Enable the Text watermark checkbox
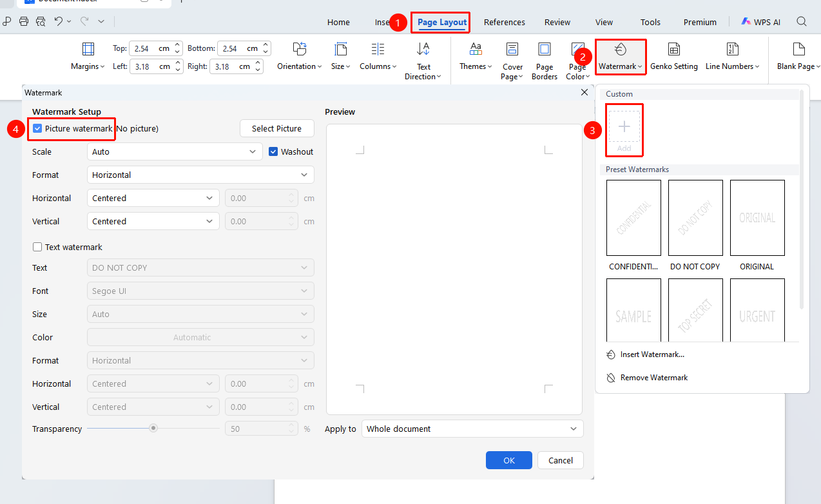This screenshot has width=821, height=504. click(37, 247)
